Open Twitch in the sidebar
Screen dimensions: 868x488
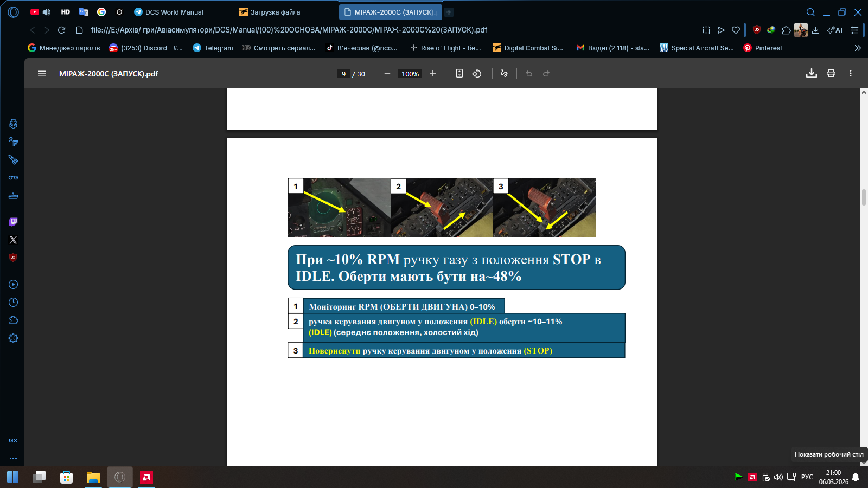click(x=14, y=222)
